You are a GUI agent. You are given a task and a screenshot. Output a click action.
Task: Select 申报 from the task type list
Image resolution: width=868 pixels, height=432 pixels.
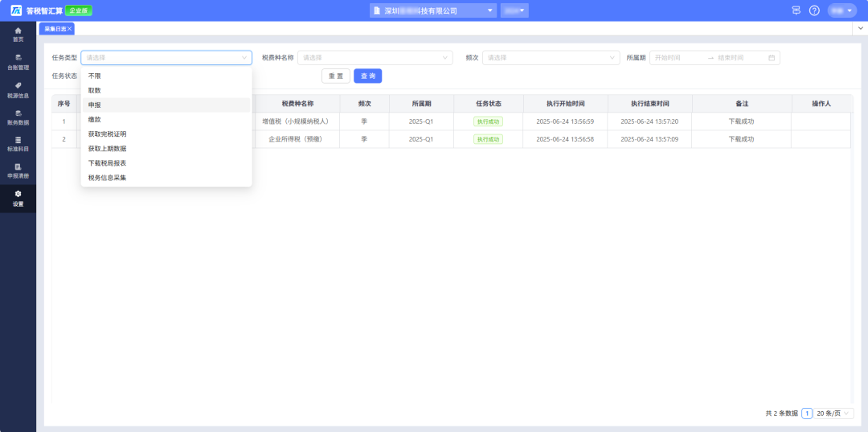point(95,105)
